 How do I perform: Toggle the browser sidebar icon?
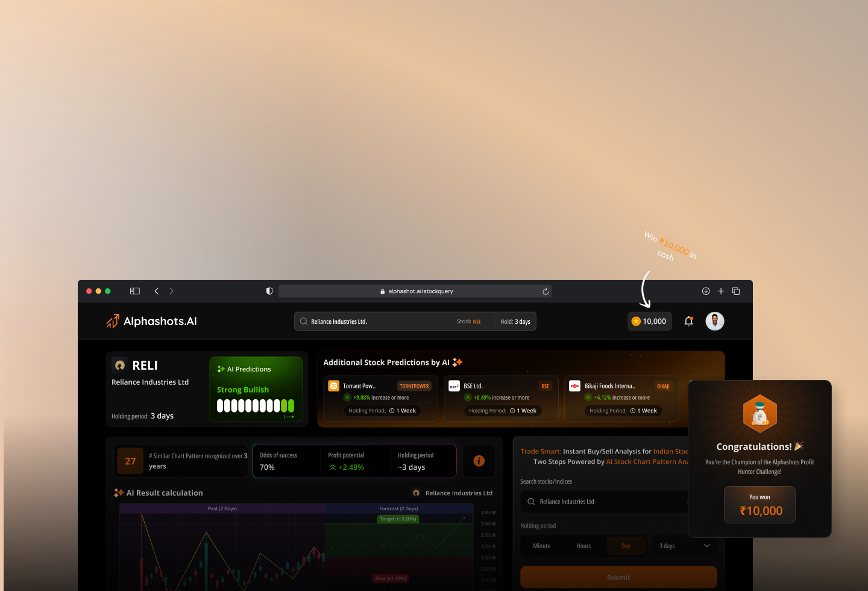click(x=135, y=291)
